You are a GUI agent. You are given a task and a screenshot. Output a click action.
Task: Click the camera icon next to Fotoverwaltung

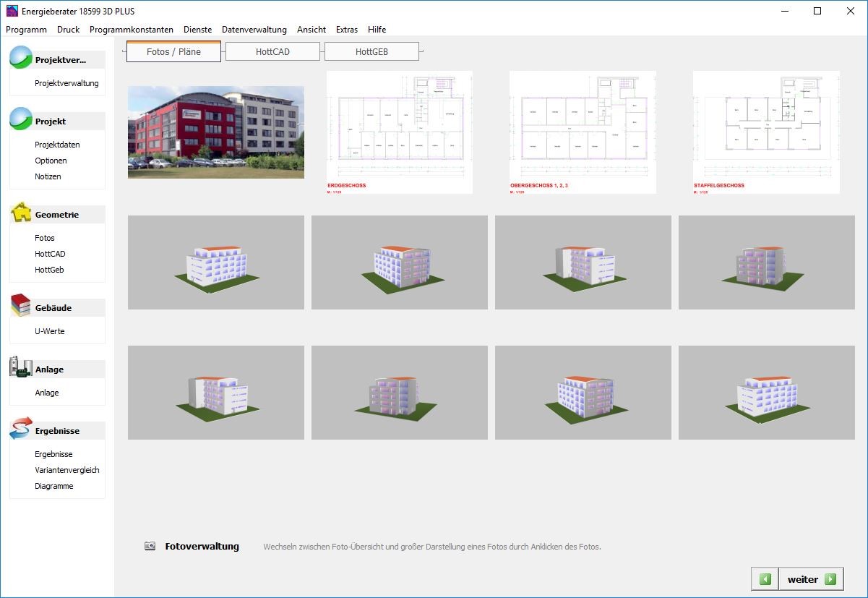click(x=149, y=546)
